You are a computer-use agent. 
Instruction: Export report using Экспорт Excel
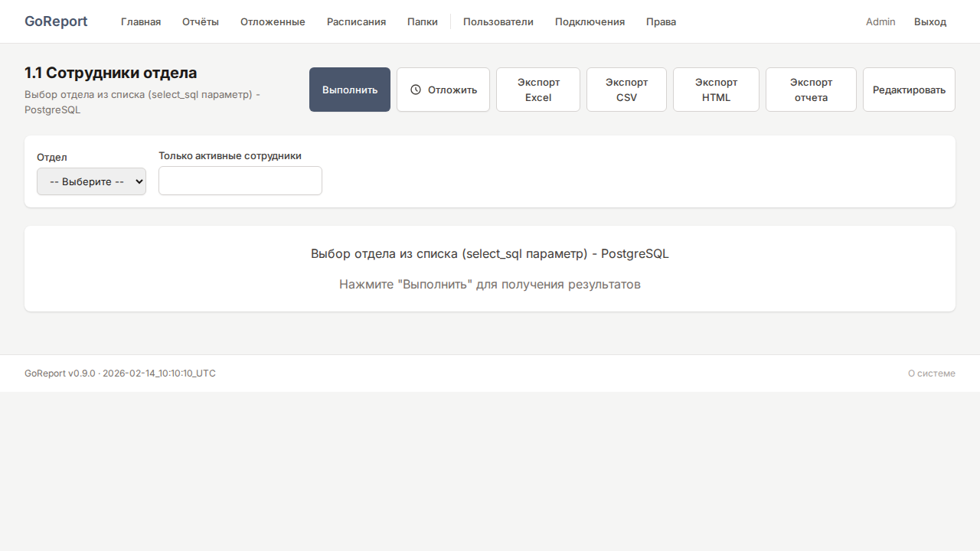coord(538,90)
